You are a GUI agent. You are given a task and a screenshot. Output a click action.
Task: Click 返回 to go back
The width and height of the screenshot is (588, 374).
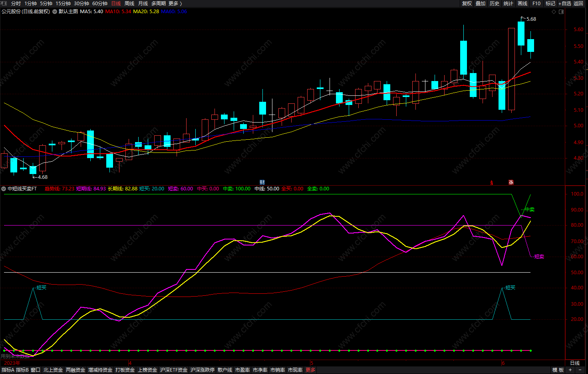point(578,3)
